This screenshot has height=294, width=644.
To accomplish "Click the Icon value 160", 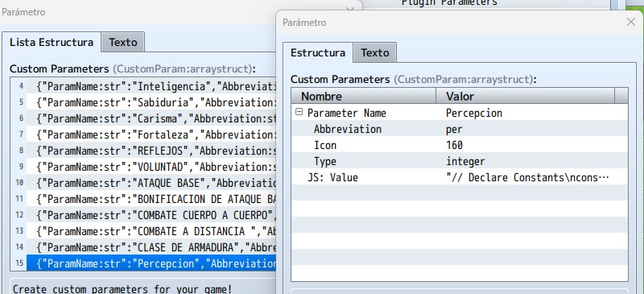I will coord(454,145).
